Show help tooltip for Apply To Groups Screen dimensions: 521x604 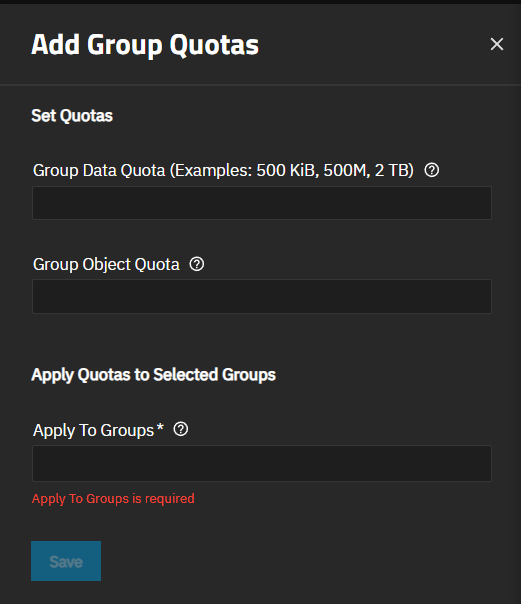click(x=181, y=429)
